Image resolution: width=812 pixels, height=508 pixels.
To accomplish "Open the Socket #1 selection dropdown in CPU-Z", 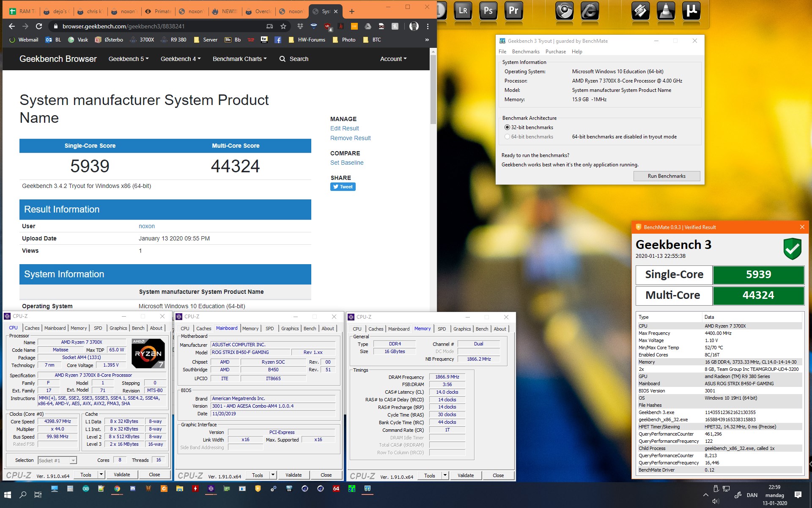I will pyautogui.click(x=57, y=460).
